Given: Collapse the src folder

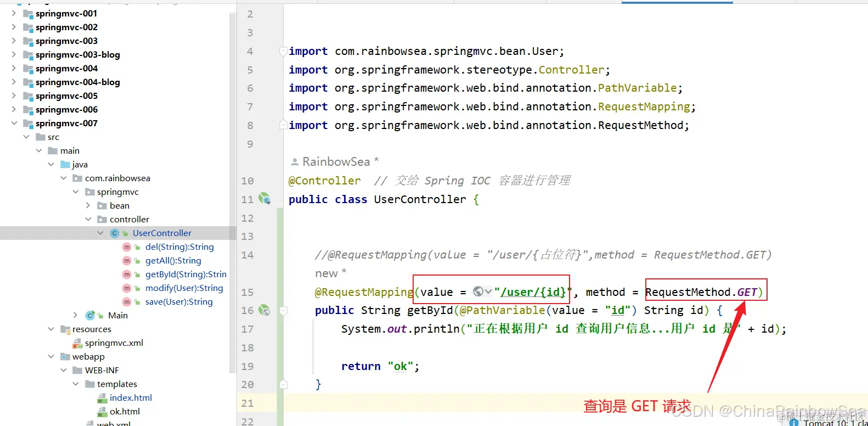Looking at the screenshot, I should (x=26, y=137).
